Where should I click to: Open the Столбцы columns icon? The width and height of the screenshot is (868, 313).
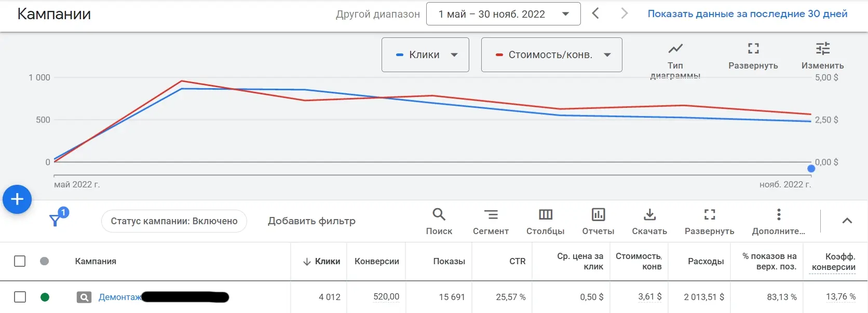point(545,215)
